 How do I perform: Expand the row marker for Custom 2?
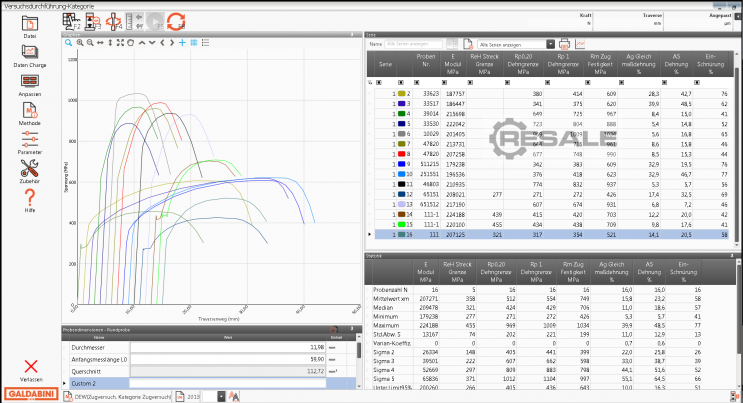tap(65, 383)
